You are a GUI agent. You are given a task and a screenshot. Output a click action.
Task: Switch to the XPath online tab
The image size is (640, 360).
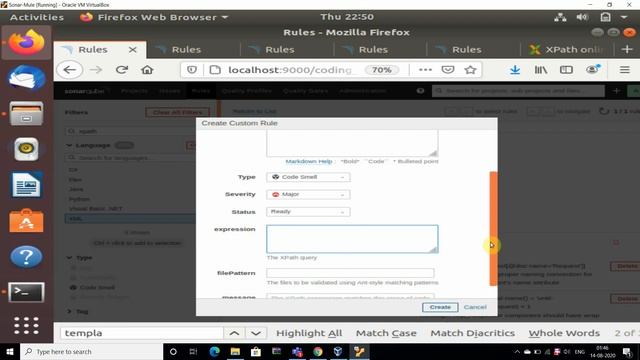tap(567, 49)
